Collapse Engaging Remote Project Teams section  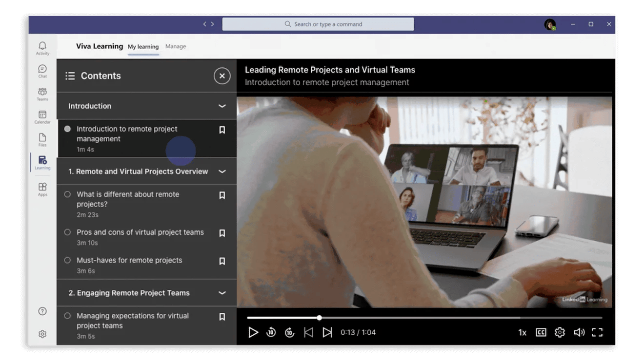pos(222,293)
